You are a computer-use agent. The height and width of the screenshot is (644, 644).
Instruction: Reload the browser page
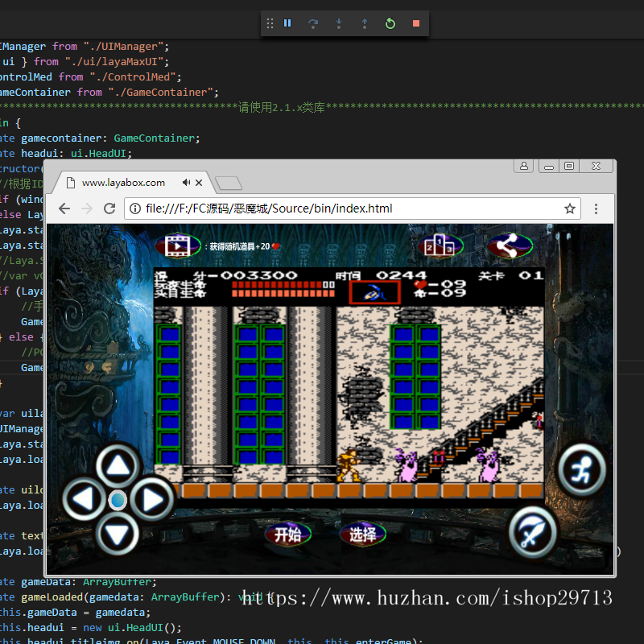coord(109,208)
